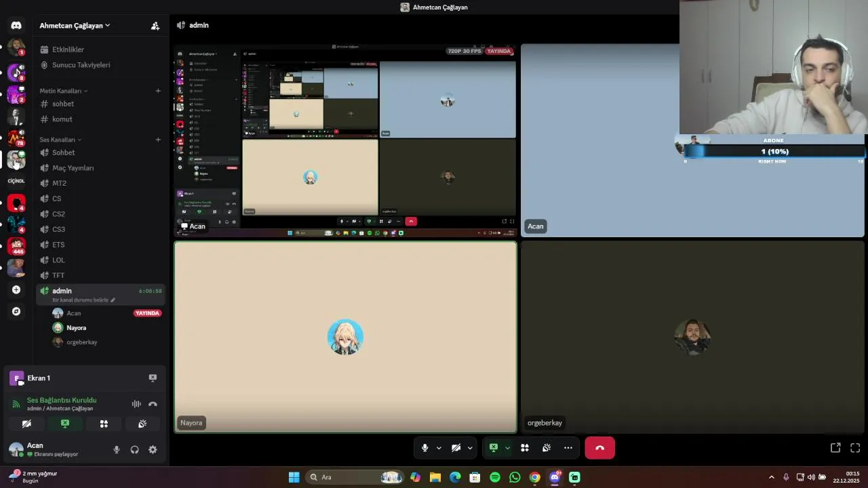
Task: Toggle screen sharing in call controls
Action: (x=494, y=447)
